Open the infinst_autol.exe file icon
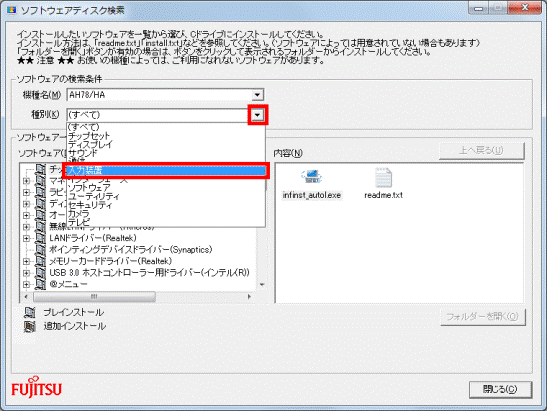Image resolution: width=547 pixels, height=411 pixels. (312, 176)
